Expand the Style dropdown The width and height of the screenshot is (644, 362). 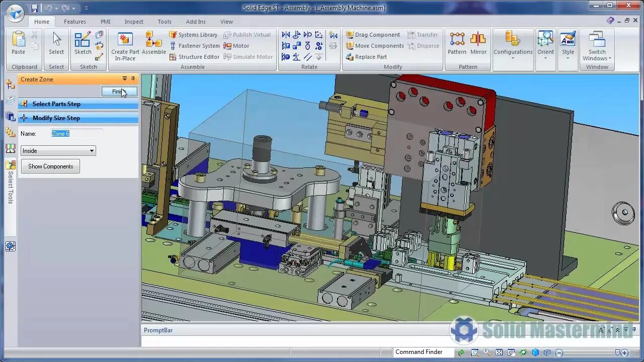point(568,58)
